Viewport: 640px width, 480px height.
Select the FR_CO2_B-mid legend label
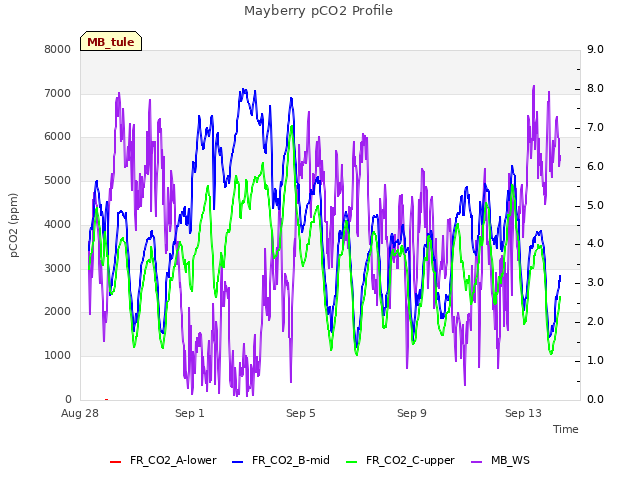(291, 460)
